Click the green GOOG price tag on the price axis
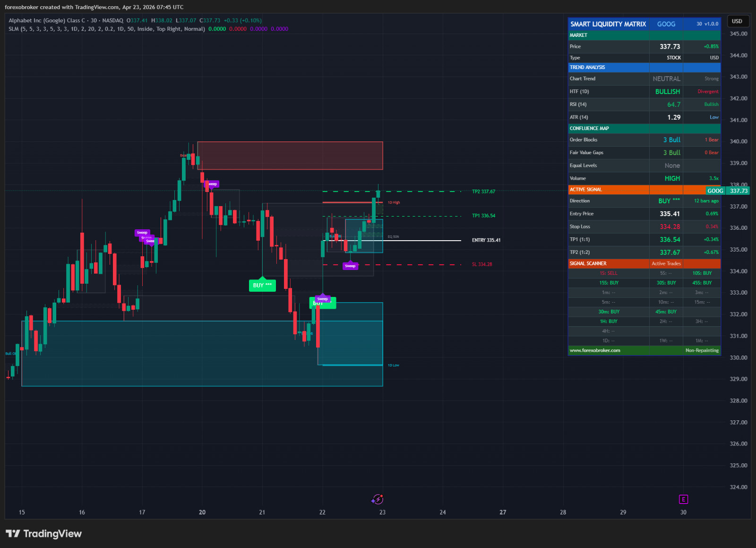Image resolution: width=756 pixels, height=548 pixels. pos(715,191)
